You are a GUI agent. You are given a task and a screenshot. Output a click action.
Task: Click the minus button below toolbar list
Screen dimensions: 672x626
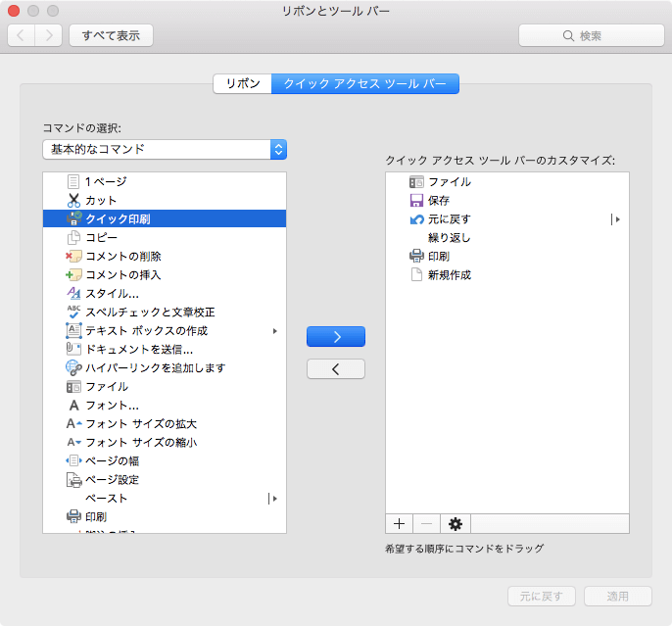coord(426,523)
